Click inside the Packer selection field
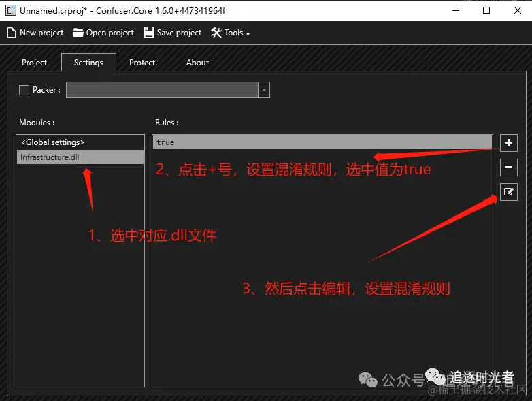This screenshot has width=532, height=401. 162,90
